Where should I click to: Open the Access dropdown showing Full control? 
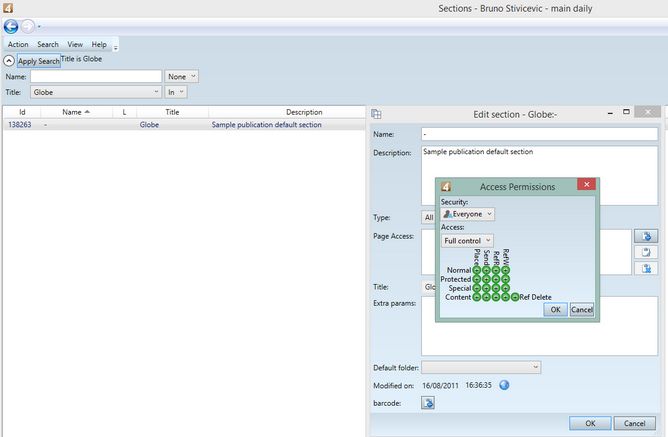[x=467, y=241]
